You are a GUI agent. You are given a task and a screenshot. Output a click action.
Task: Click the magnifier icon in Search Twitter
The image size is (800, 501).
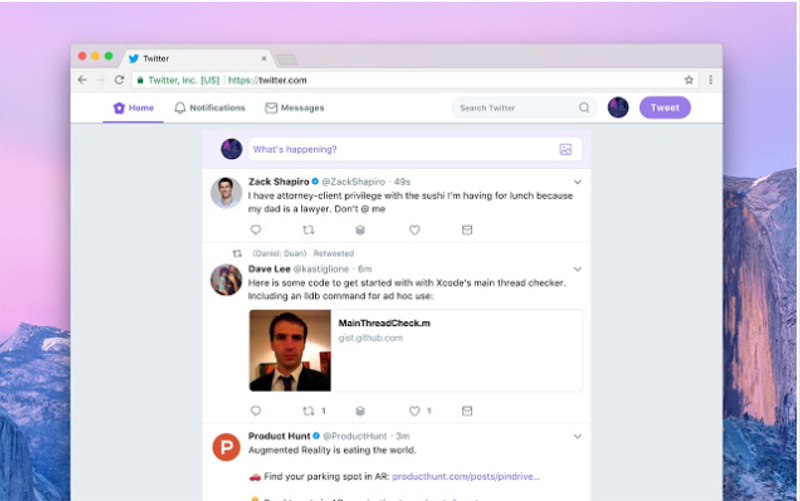584,108
